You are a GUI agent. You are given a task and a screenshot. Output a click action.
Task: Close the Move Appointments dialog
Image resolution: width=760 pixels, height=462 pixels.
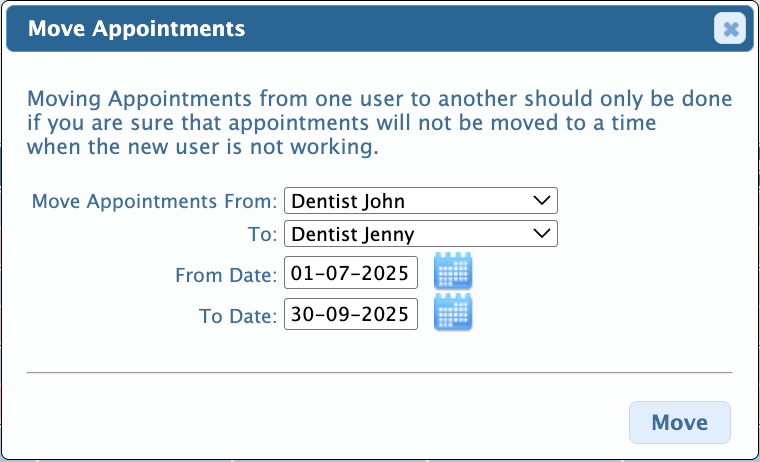click(729, 29)
